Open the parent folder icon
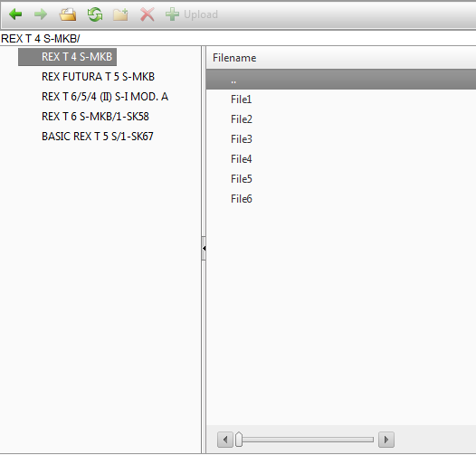476x455 pixels. point(67,14)
